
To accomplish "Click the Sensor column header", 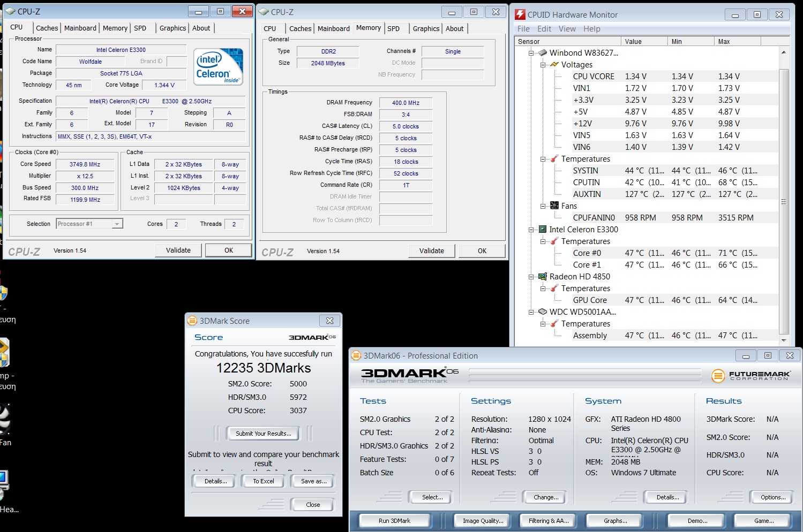I will pos(568,41).
